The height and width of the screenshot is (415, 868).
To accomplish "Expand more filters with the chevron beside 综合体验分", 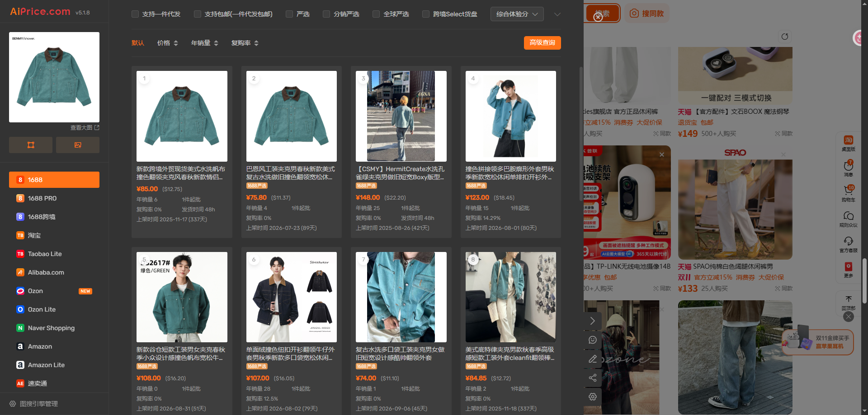I will (x=557, y=14).
